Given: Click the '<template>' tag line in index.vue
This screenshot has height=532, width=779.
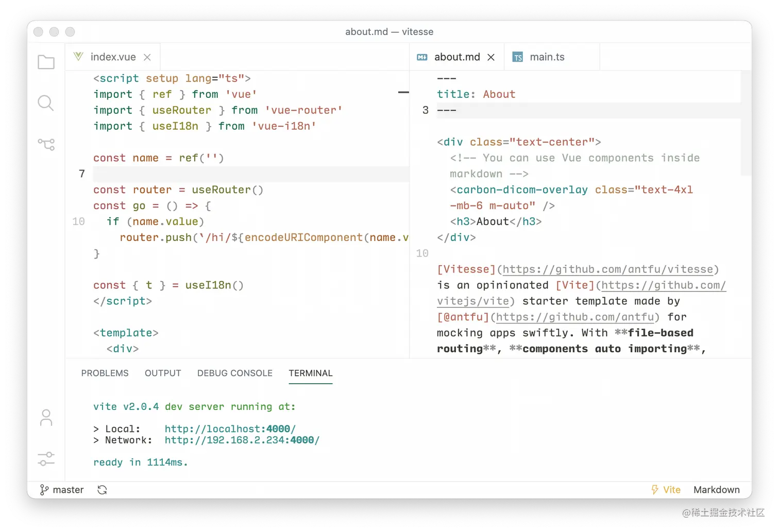Looking at the screenshot, I should click(x=126, y=333).
